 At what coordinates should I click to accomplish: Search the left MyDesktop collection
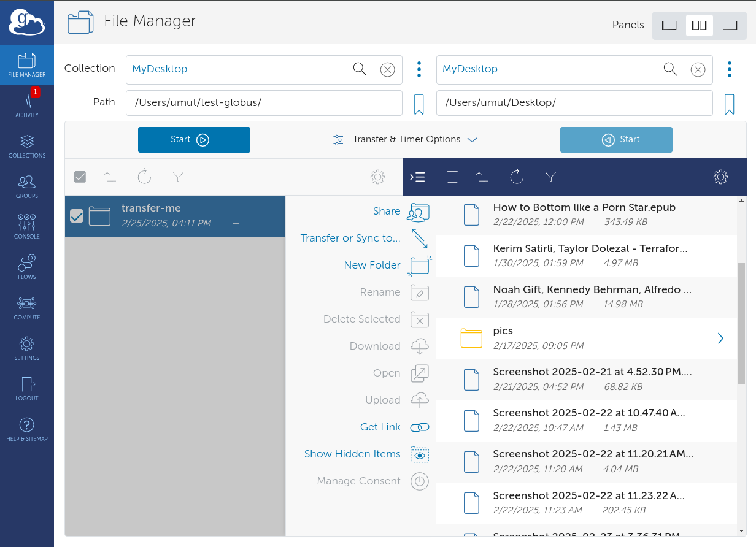(360, 69)
